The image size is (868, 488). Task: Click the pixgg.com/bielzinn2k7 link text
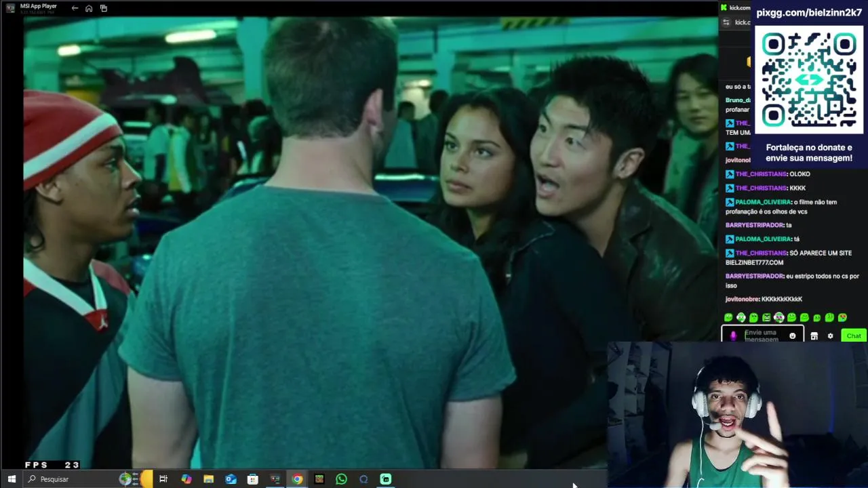tap(809, 12)
